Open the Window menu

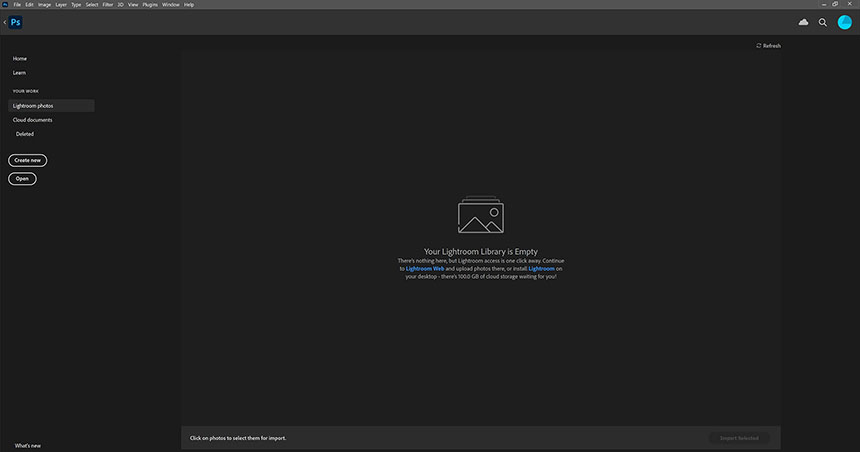tap(171, 4)
